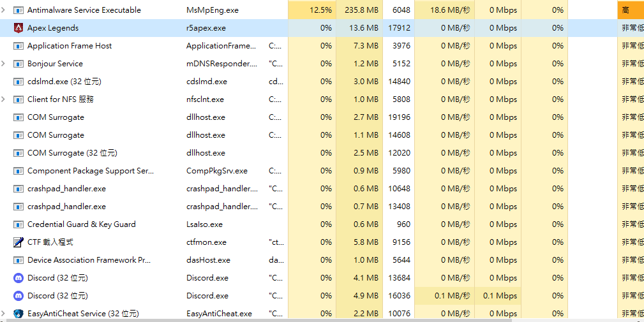Expand the Client for NFS 服務 group

[3, 99]
